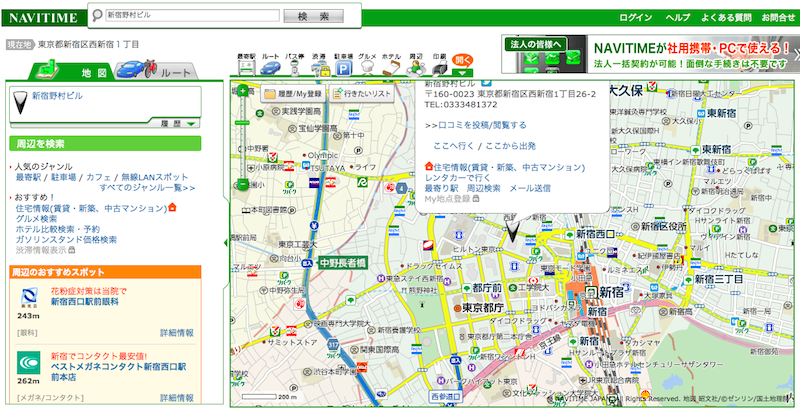Click the lock icon beside 渋滞情報表示

pos(71,250)
